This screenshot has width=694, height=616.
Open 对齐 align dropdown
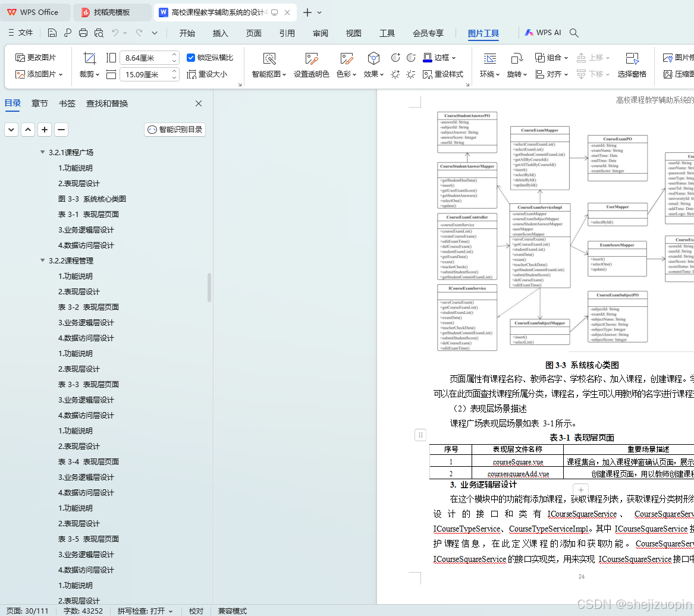(551, 74)
